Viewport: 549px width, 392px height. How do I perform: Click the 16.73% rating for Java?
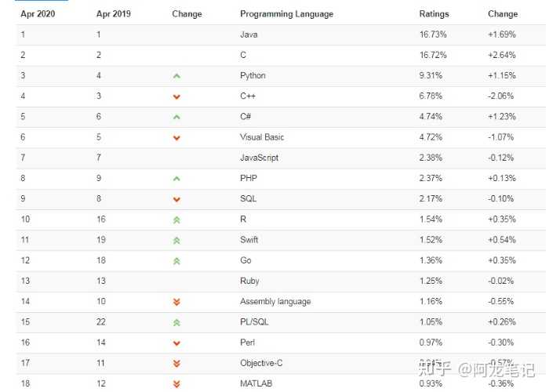coord(432,35)
